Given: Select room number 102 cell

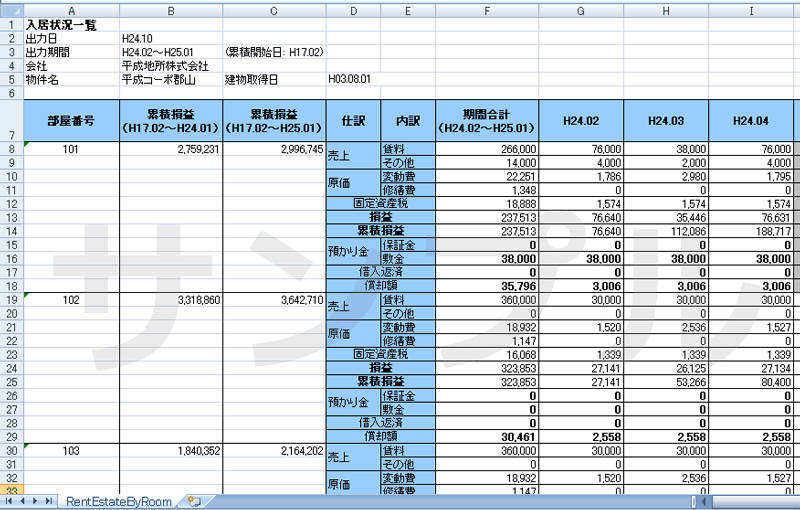Looking at the screenshot, I should coord(70,299).
